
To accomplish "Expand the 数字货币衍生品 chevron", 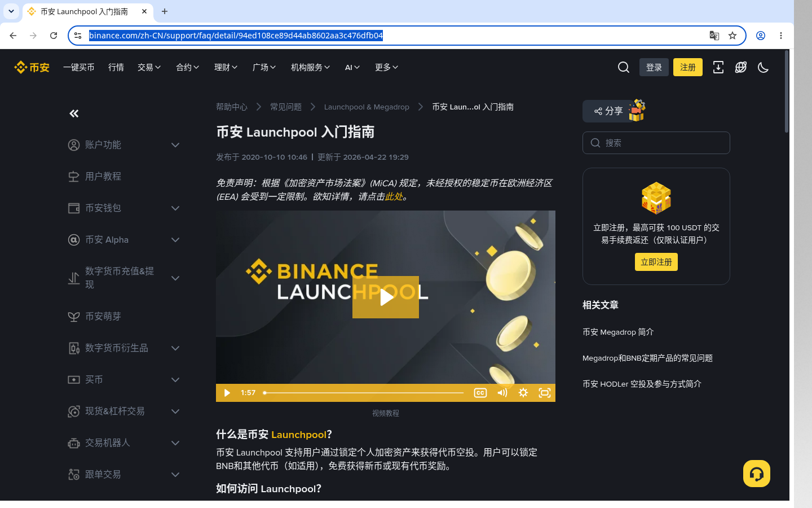I will tap(175, 348).
